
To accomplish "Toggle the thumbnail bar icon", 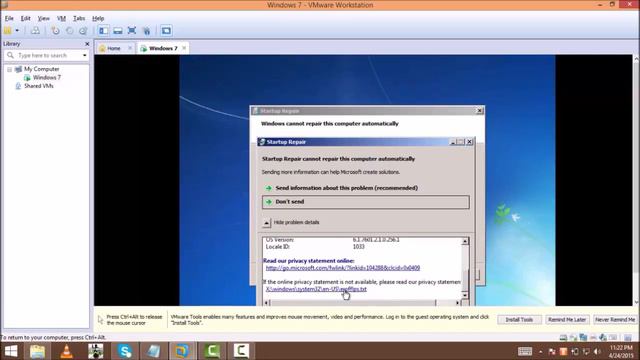I will pos(118,31).
